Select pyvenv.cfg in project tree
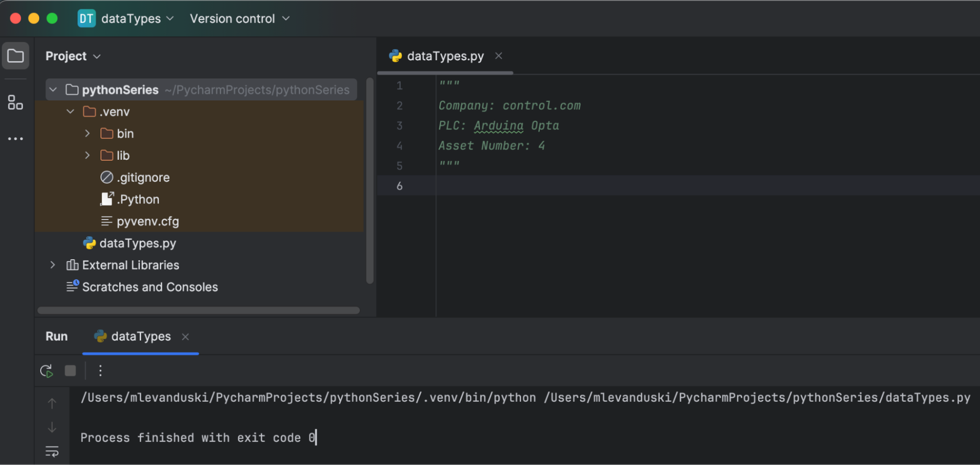Viewport: 980px width, 465px height. pyautogui.click(x=148, y=221)
